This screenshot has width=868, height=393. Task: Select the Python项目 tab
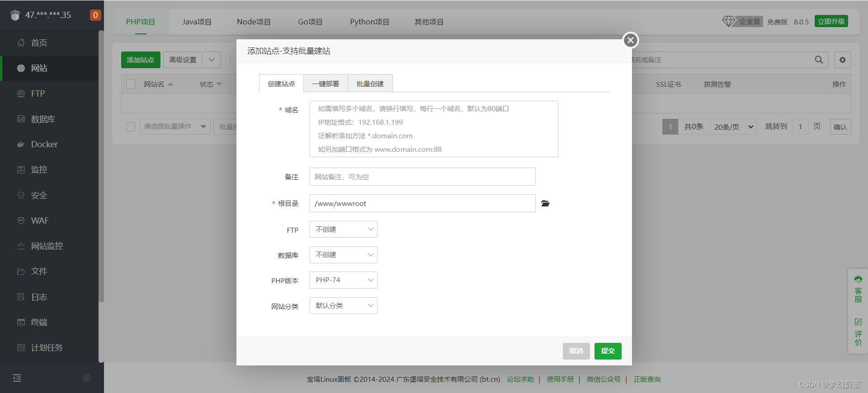[369, 22]
